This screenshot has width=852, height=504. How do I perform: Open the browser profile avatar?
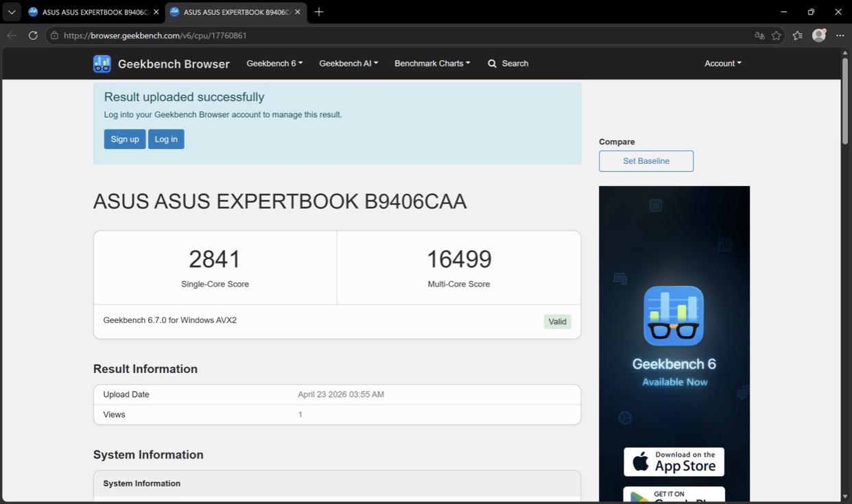818,36
